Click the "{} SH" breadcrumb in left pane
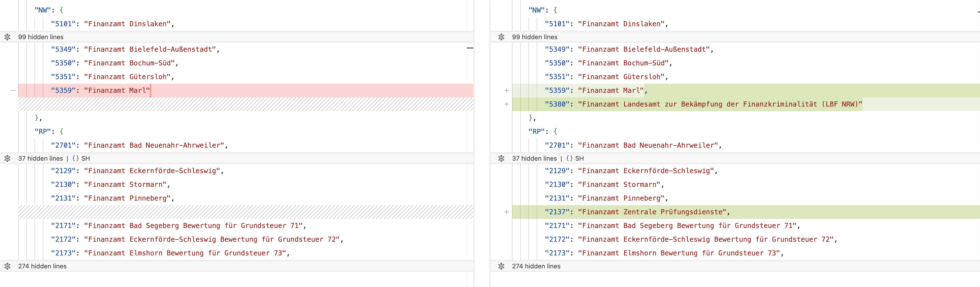980x287 pixels. (81, 158)
